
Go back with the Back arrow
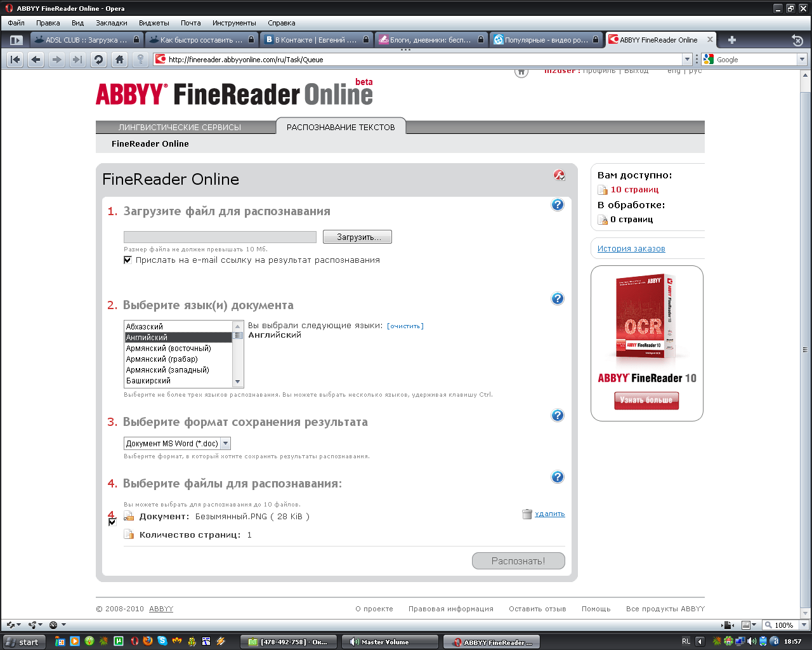[x=36, y=60]
